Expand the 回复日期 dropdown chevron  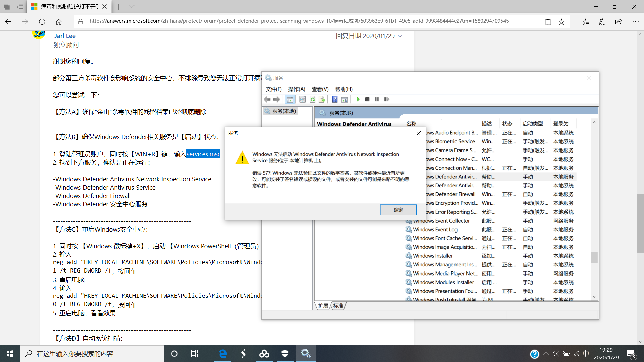pyautogui.click(x=400, y=36)
